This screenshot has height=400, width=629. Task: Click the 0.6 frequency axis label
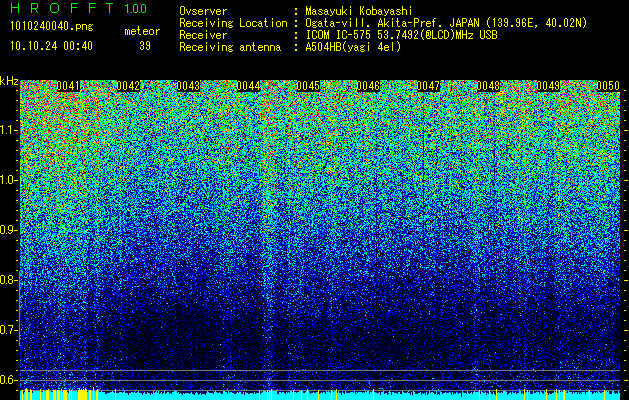9,380
